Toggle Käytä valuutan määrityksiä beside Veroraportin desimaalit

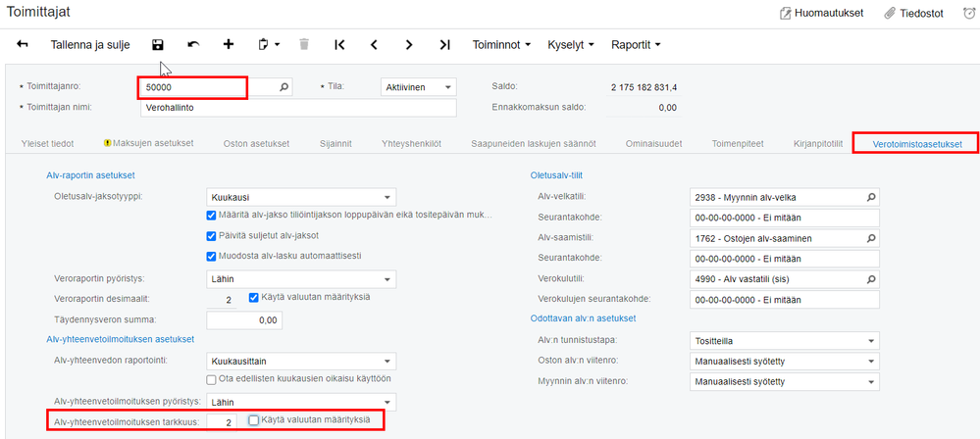tap(253, 297)
